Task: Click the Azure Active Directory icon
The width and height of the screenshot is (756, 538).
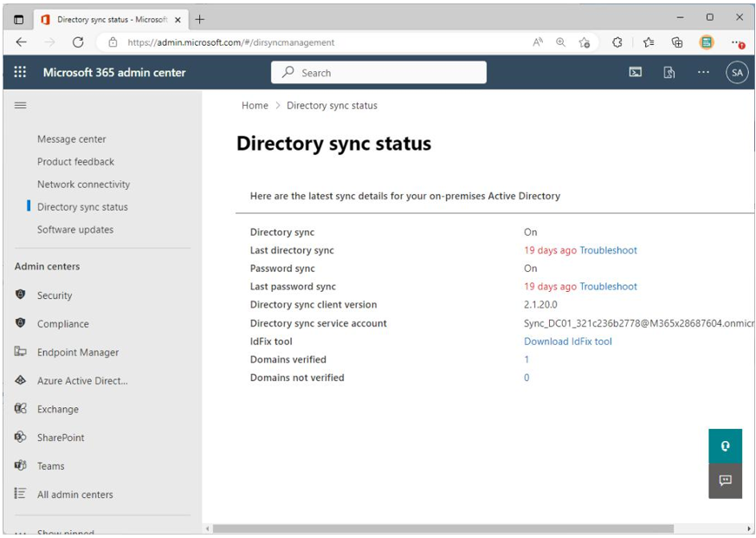Action: click(20, 379)
